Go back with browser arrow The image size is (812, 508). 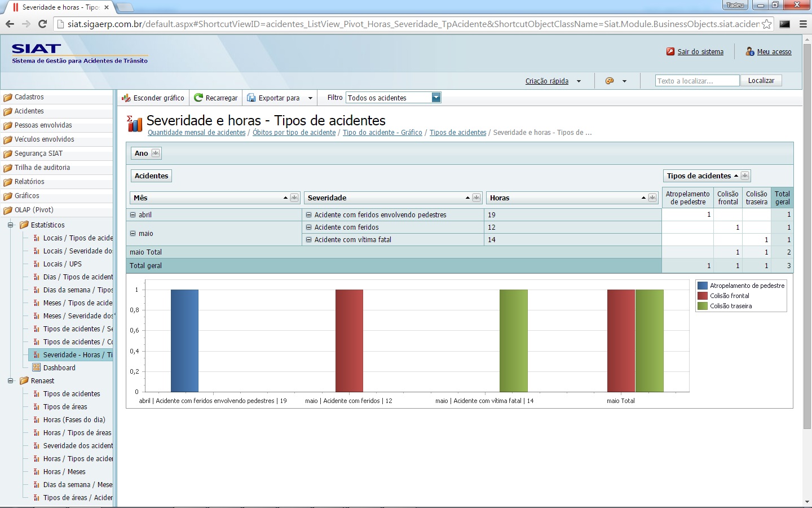coord(10,24)
